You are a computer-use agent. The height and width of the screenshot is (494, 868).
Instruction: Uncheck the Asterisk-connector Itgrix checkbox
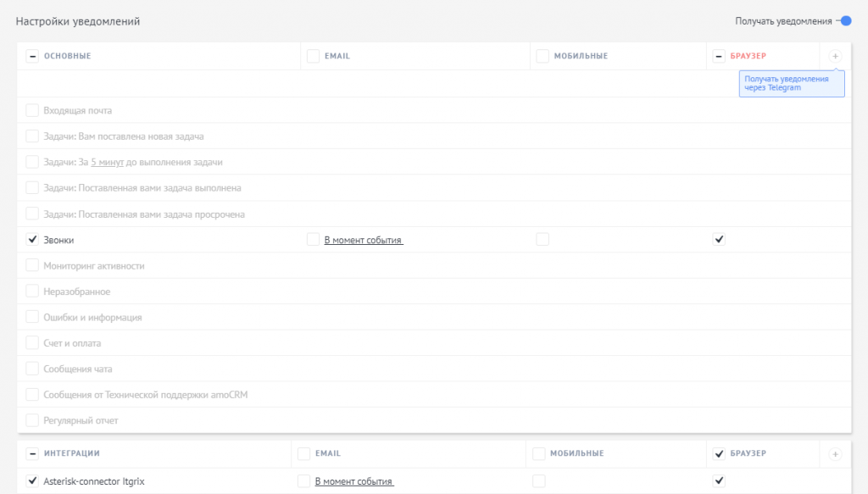[32, 481]
